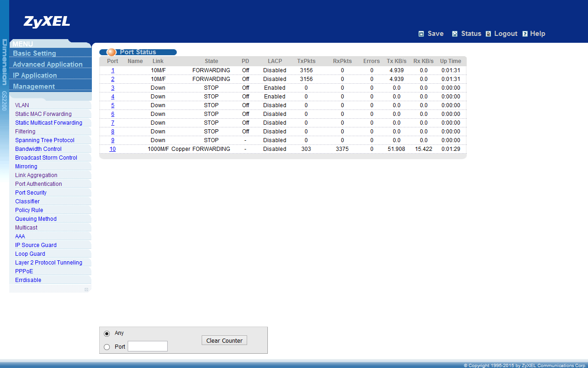Open Bandwidth Control page
Viewport: 588px width, 368px height.
(38, 149)
